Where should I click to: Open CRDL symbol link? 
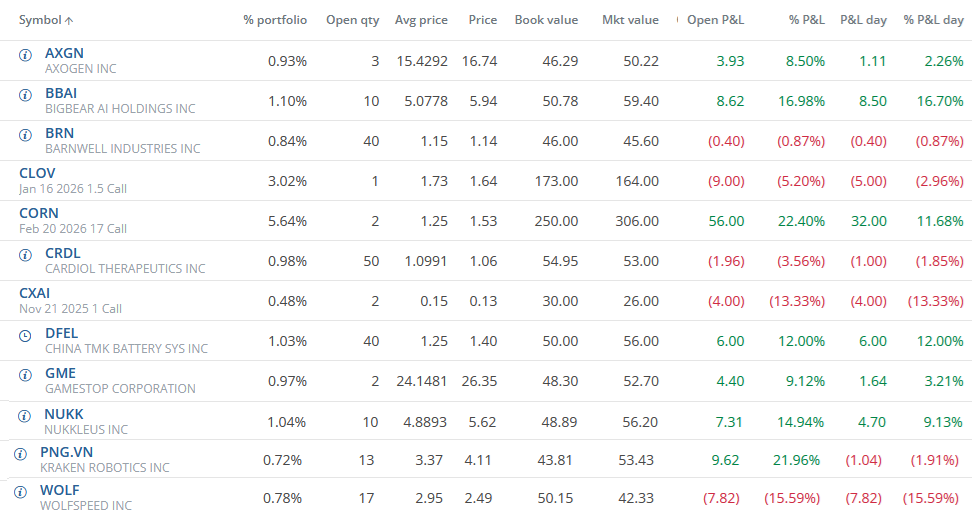pos(63,254)
